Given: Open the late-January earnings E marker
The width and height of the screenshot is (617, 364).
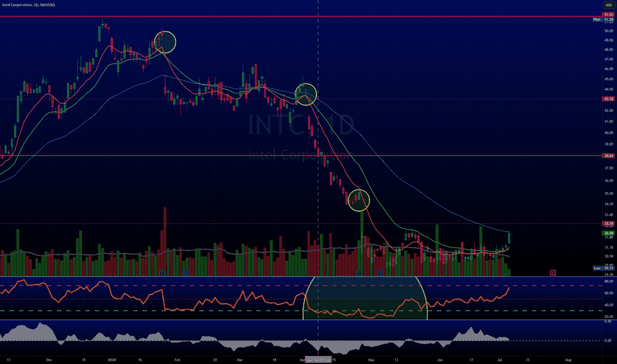Looking at the screenshot, I should (162, 272).
